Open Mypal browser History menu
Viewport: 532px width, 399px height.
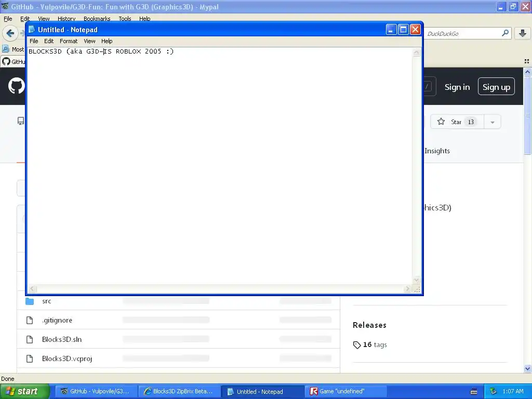(66, 19)
